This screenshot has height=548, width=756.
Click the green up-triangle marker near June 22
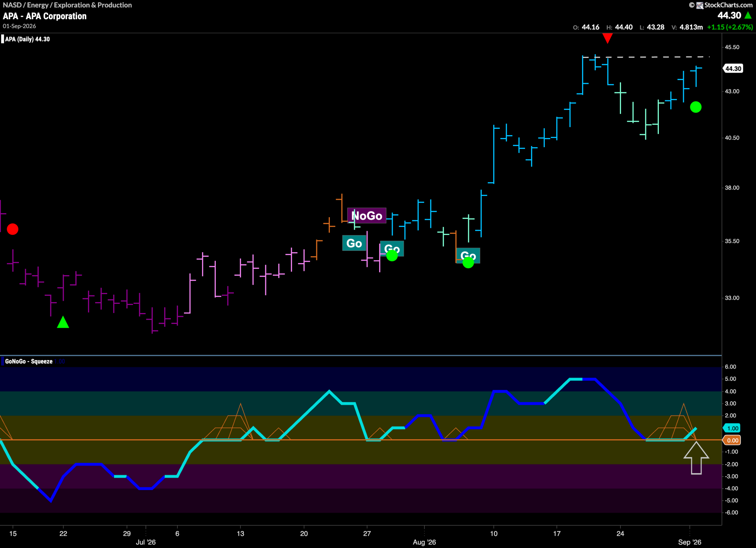coord(63,322)
